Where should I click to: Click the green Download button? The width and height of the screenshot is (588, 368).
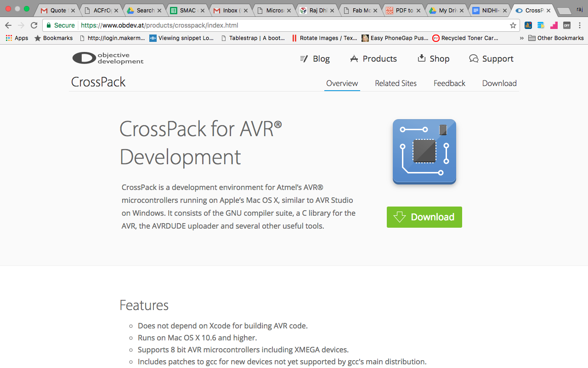click(x=424, y=217)
